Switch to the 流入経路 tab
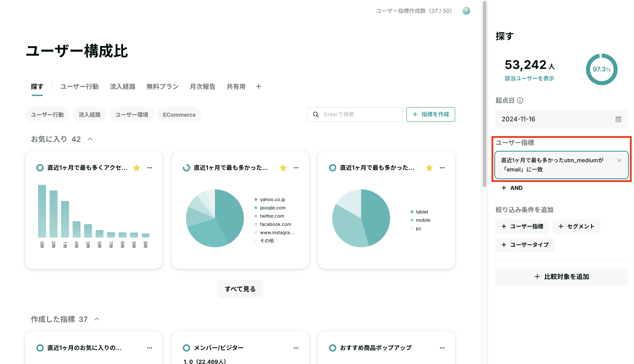Screen dimensions: 634x364 click(x=123, y=87)
